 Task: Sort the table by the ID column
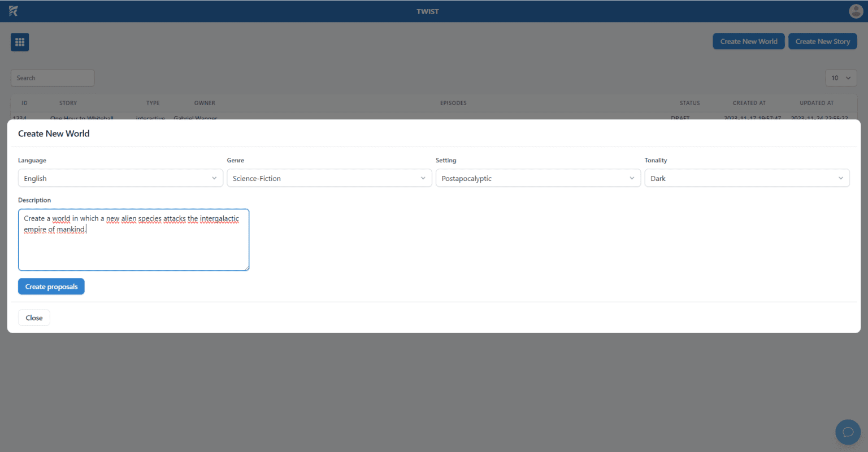pyautogui.click(x=24, y=103)
